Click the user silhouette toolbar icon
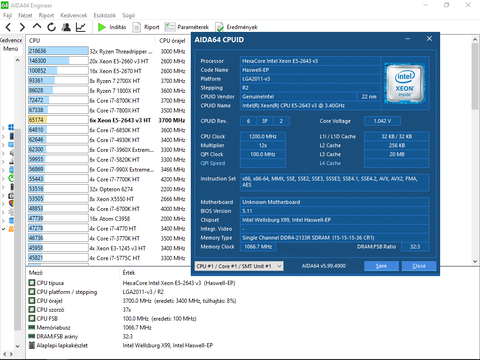Image resolution: width=480 pixels, height=360 pixels. [66, 27]
